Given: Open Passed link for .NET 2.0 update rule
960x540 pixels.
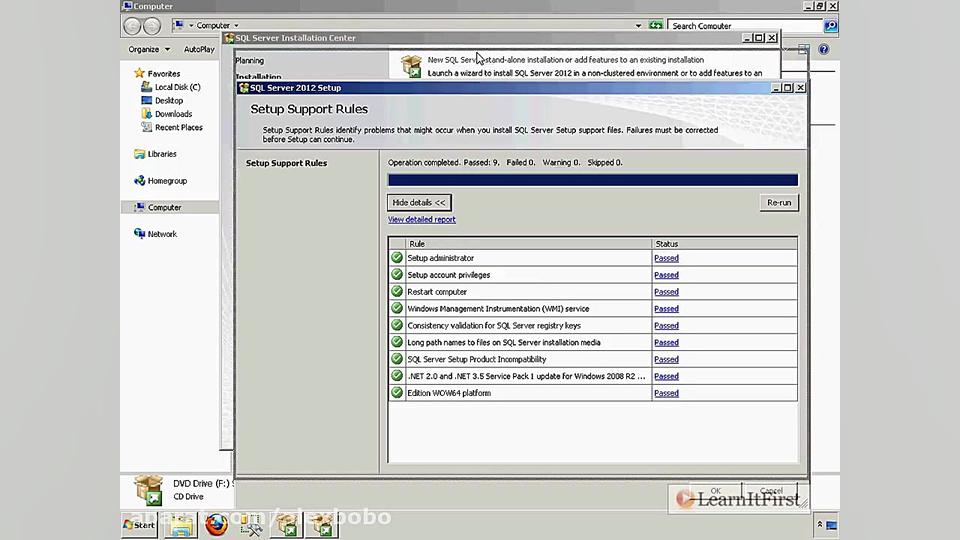Looking at the screenshot, I should pyautogui.click(x=666, y=377).
